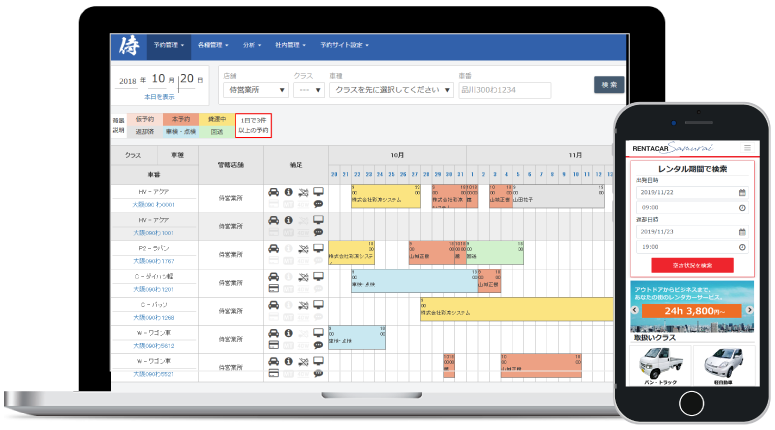Click the info icon in first HV-アクア row
The width and height of the screenshot is (775, 430).
click(x=288, y=191)
